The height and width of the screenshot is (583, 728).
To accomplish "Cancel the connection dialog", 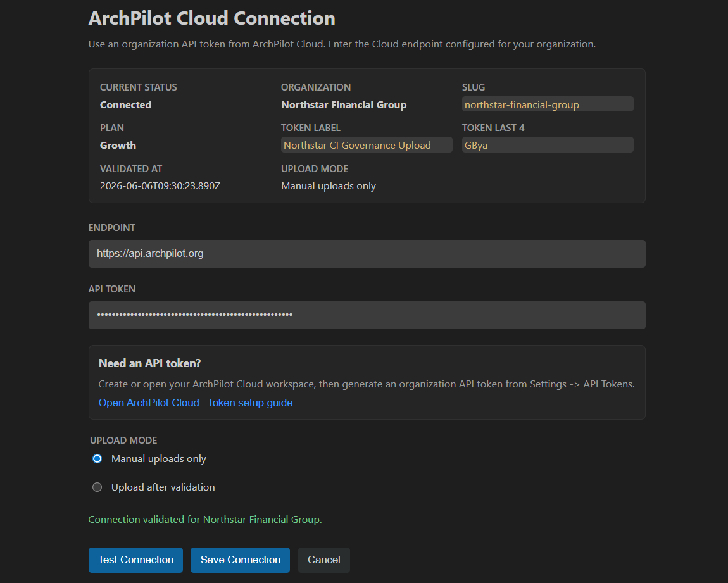I will point(323,560).
